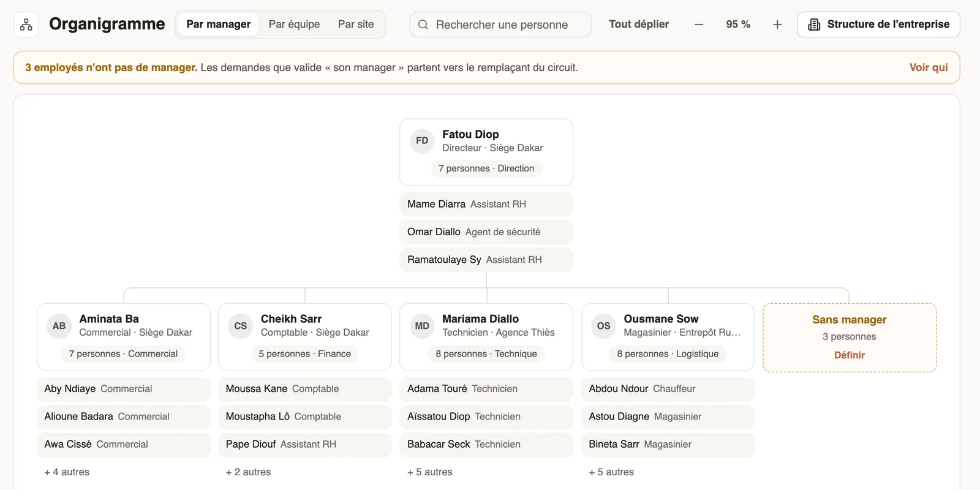Click Ousmane Sow's OS avatar

[x=604, y=326]
